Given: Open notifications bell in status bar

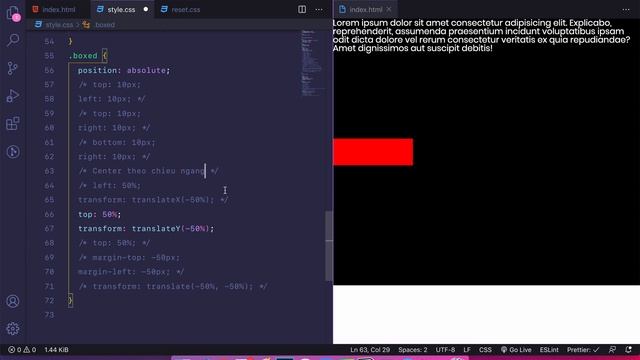Looking at the screenshot, I should tap(629, 350).
